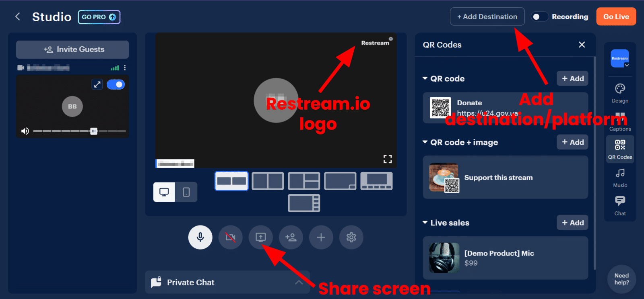Screen dimensions: 644x299
Task: Click the Private Chat bubble icon
Action: pos(156,282)
